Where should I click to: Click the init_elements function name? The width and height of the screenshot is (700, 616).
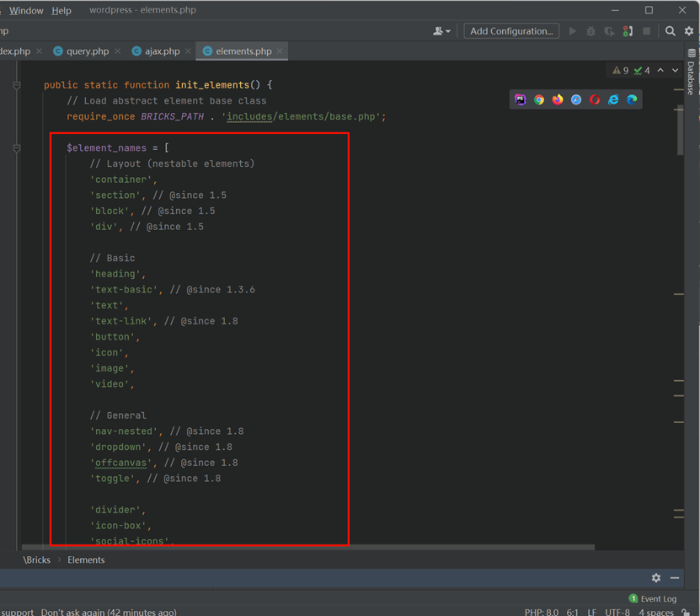pyautogui.click(x=212, y=85)
